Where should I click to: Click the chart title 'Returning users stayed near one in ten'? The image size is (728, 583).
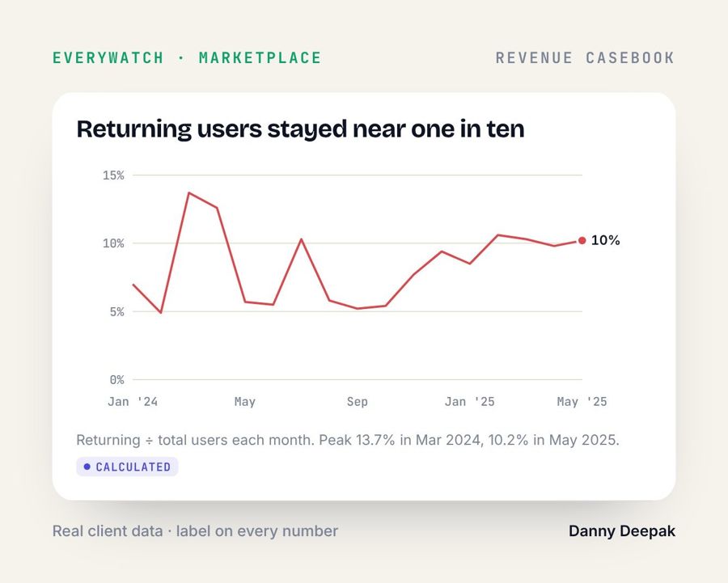pyautogui.click(x=300, y=129)
